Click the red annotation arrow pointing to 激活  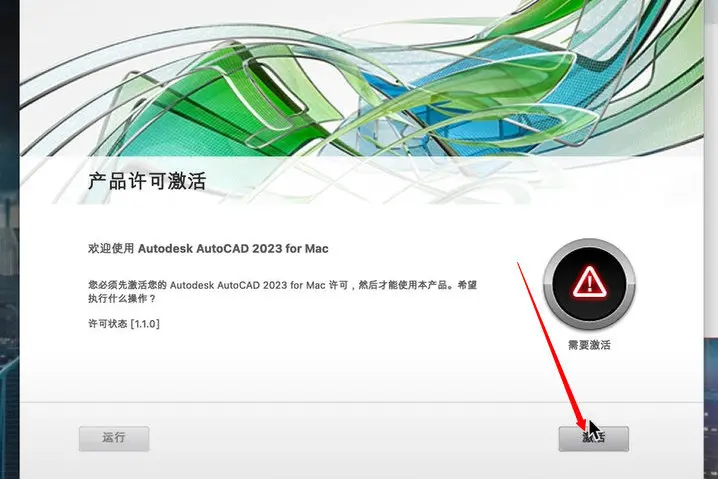pos(551,344)
